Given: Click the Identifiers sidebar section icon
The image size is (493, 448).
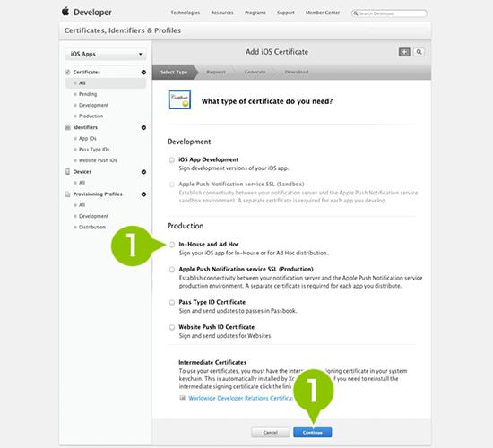Looking at the screenshot, I should (67, 127).
